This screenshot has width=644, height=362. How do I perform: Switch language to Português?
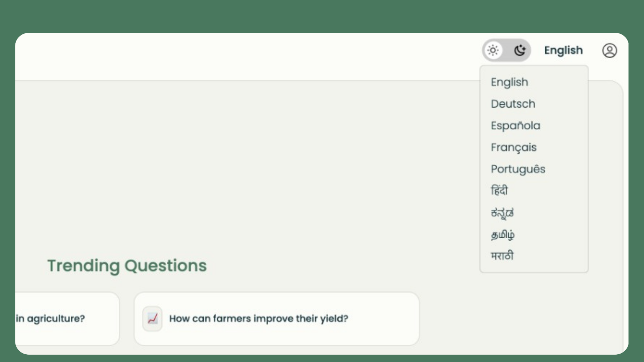click(518, 169)
